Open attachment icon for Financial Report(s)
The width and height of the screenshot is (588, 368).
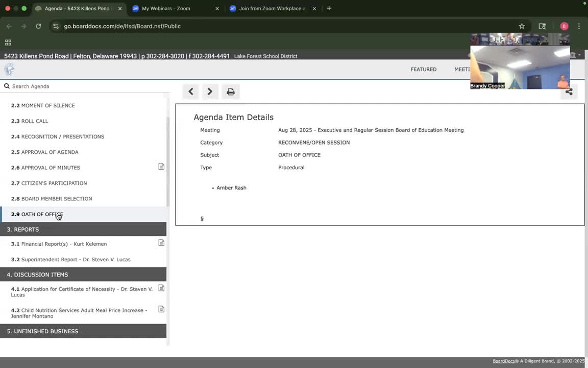click(x=161, y=243)
